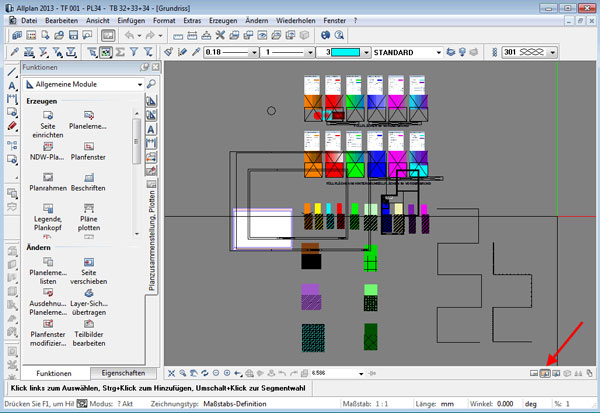Click the Beschriften tool icon
Image resolution: width=600 pixels, height=413 pixels.
pyautogui.click(x=88, y=177)
